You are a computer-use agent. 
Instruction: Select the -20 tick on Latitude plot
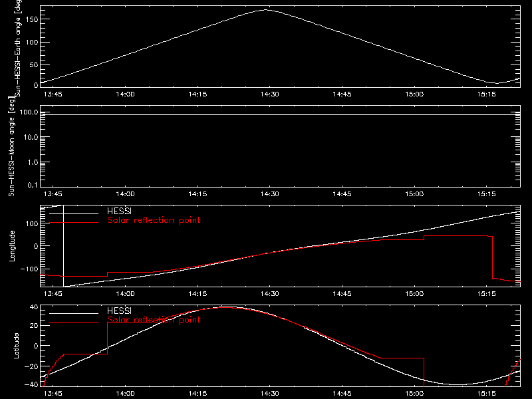[x=31, y=366]
